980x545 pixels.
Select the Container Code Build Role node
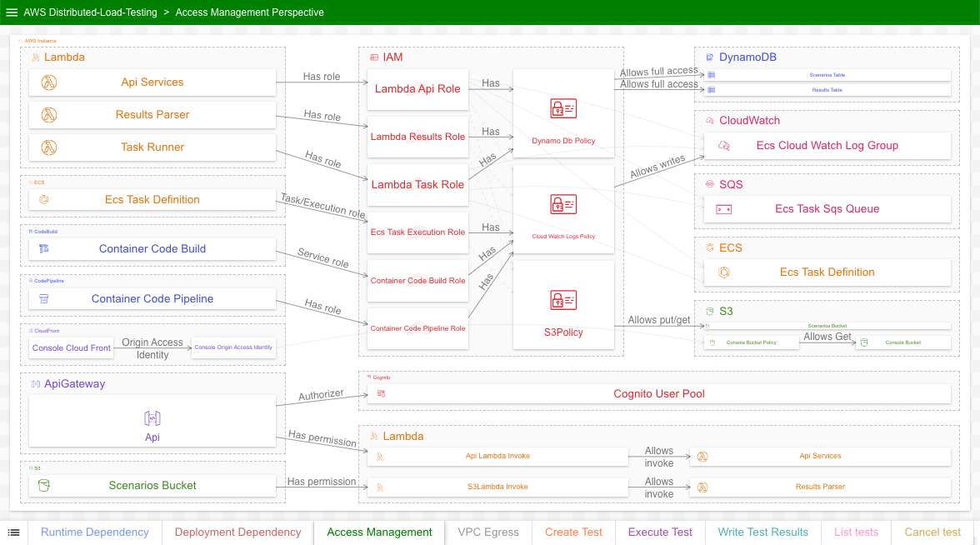417,281
